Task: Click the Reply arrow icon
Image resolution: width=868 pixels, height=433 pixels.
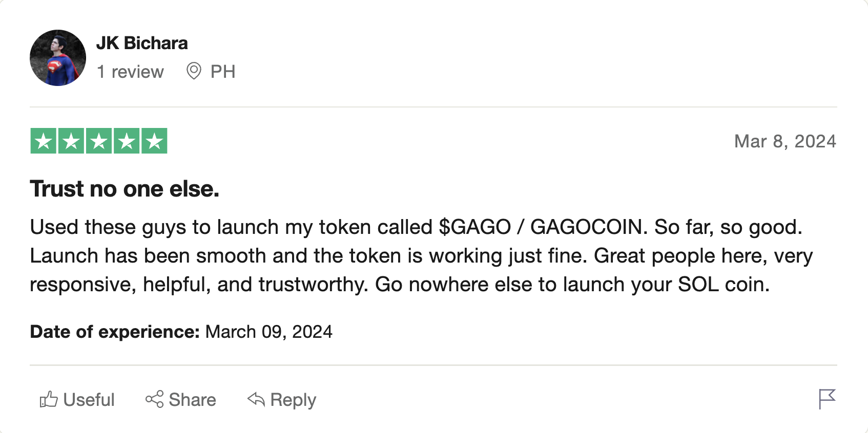Action: coord(256,399)
